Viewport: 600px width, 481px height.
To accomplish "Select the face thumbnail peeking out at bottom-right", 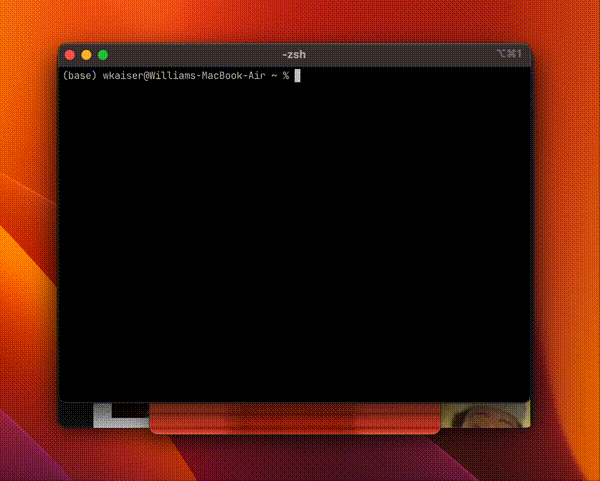I will click(x=484, y=414).
